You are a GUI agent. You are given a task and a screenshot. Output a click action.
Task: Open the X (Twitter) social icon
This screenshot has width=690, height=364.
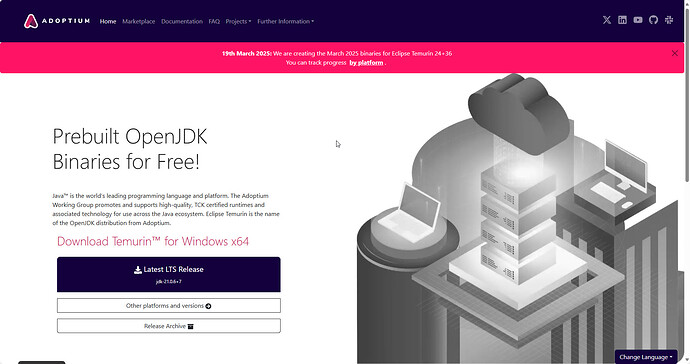(607, 20)
